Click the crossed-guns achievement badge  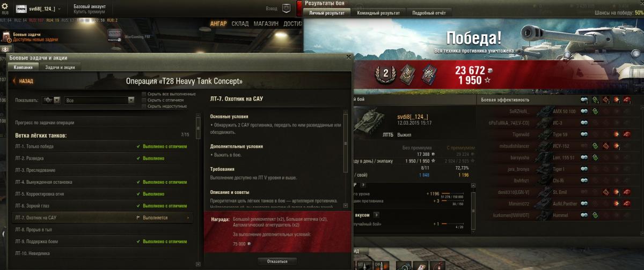click(429, 74)
